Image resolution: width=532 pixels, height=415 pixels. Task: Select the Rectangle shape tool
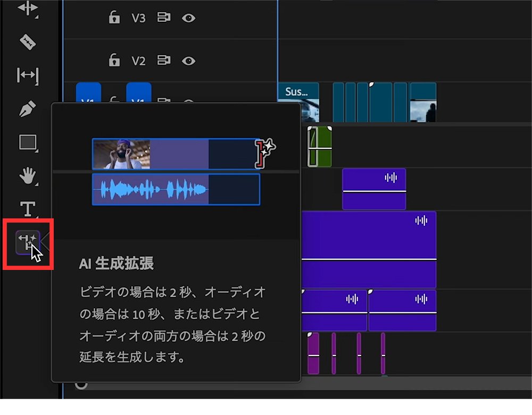(28, 142)
